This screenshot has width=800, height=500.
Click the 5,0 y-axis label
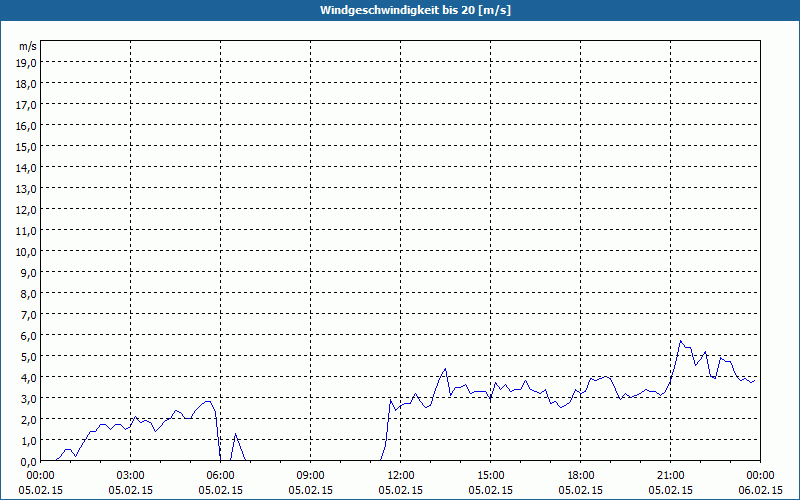point(30,357)
